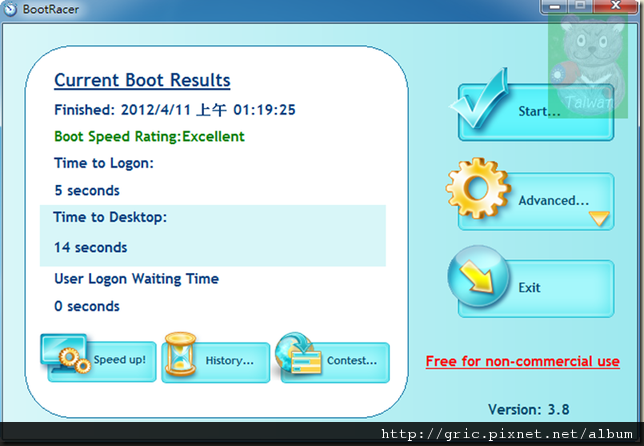Click the monitor with gears icon

coord(65,353)
